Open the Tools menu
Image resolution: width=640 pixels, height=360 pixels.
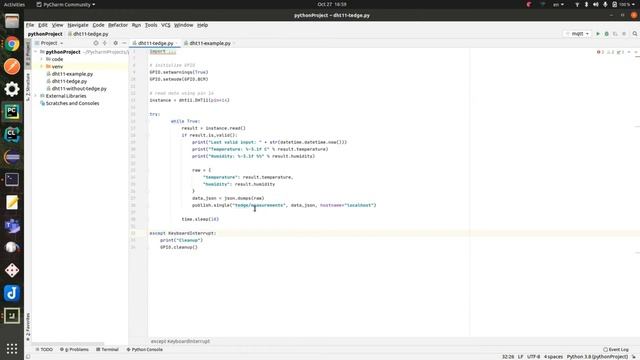151,25
